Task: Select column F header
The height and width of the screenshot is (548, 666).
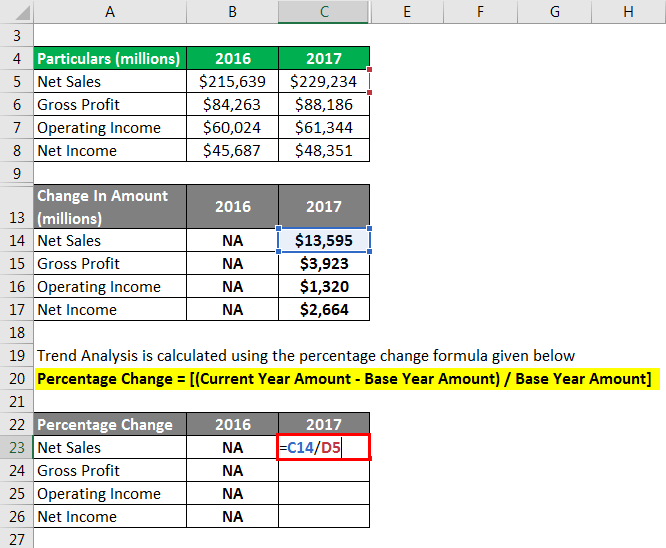Action: click(480, 11)
